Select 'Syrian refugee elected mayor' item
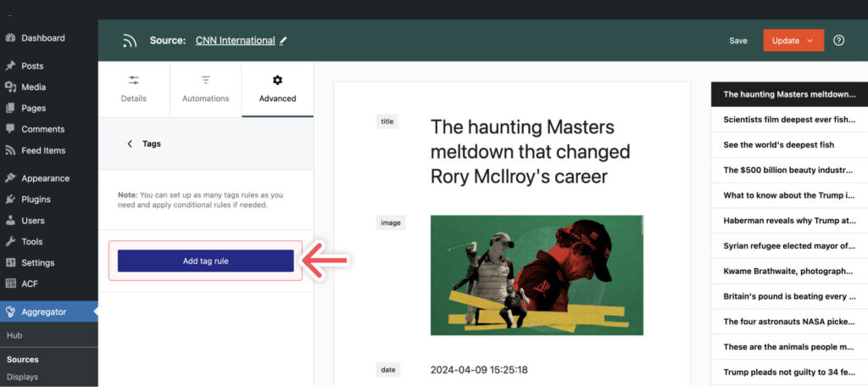Viewport: 868px width, 387px height. point(789,245)
